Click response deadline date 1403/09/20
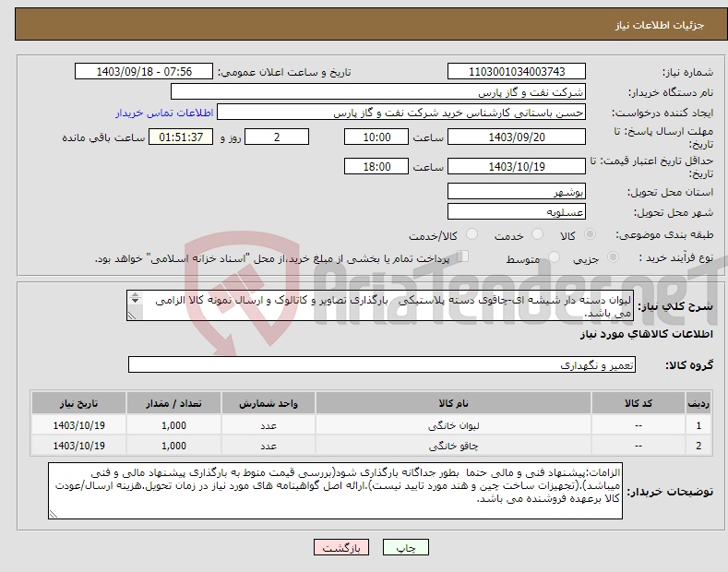The width and height of the screenshot is (728, 572). [517, 137]
